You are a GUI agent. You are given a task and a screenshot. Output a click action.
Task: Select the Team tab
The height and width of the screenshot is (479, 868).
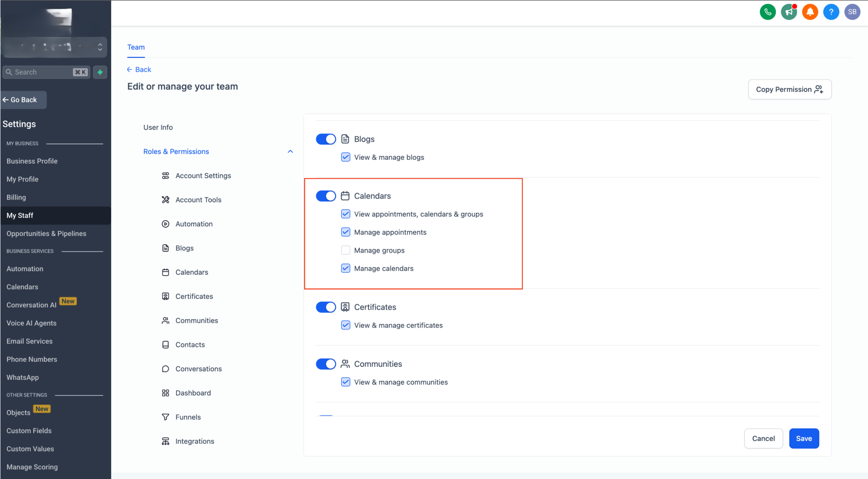(136, 47)
